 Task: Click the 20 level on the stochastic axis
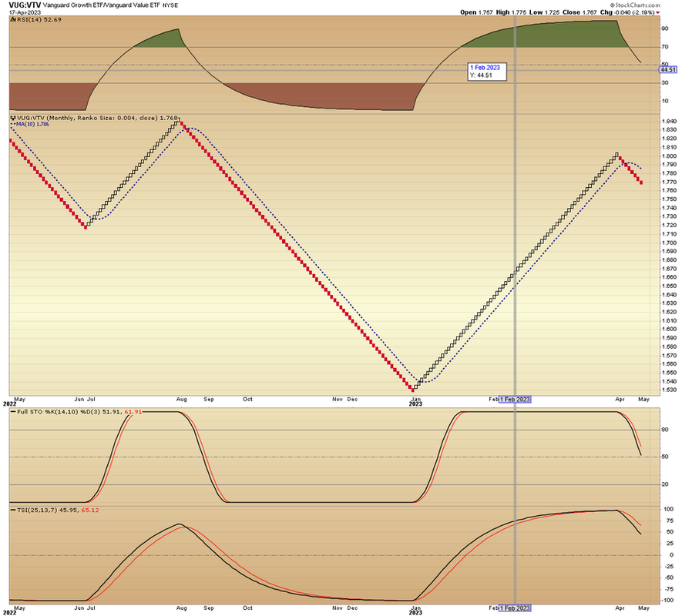point(664,484)
